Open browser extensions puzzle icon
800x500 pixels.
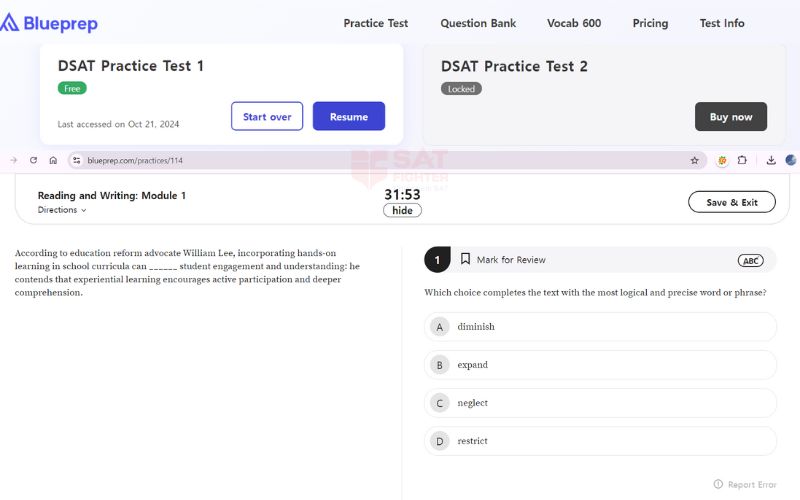(742, 160)
